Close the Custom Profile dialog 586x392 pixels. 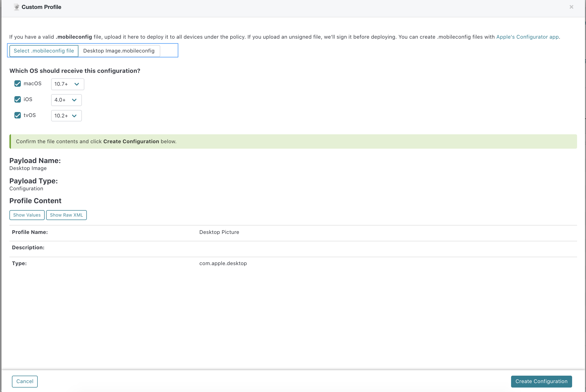click(x=571, y=7)
